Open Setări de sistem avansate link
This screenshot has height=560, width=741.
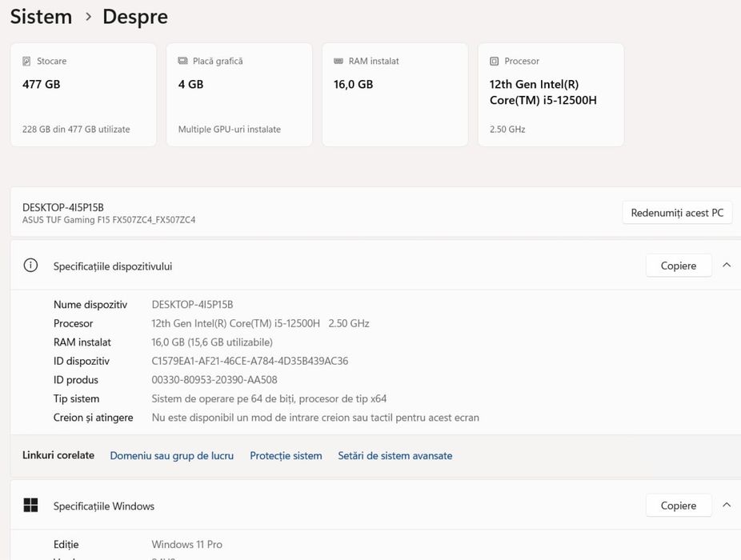[x=395, y=455]
